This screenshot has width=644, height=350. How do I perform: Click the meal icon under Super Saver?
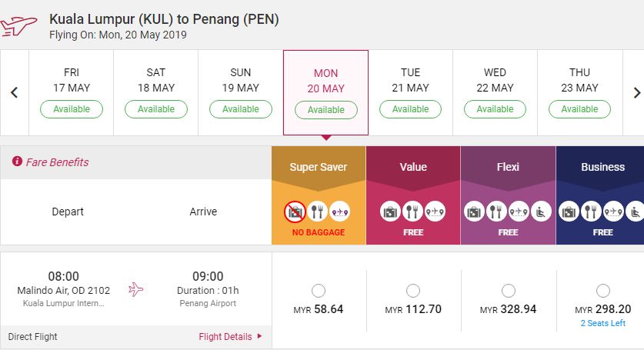(317, 211)
